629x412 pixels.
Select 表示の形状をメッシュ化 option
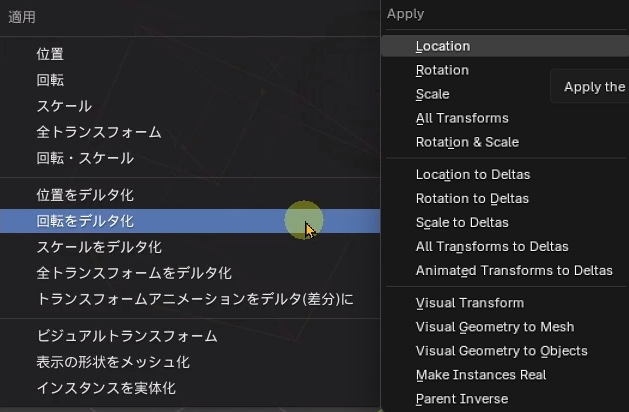tap(112, 362)
